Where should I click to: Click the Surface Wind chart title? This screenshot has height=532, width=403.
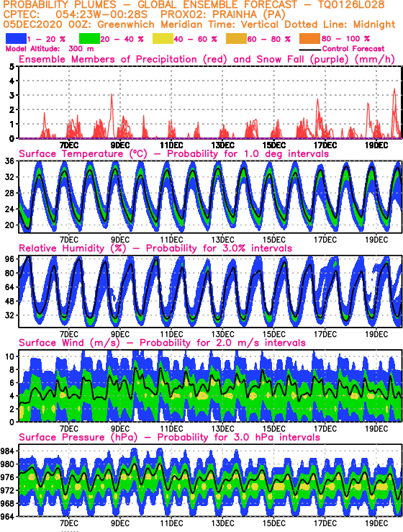point(162,343)
